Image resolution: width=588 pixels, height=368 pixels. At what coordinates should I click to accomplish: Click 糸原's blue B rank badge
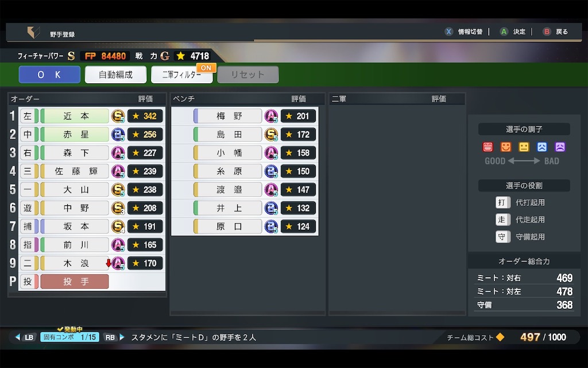271,171
